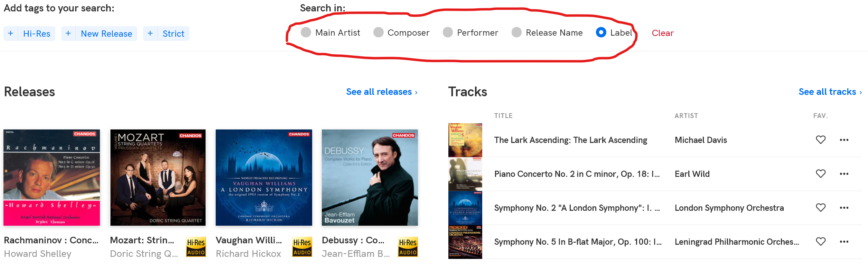Open more options for Piano Concerto No. 2
868x279 pixels.
pos(844,174)
